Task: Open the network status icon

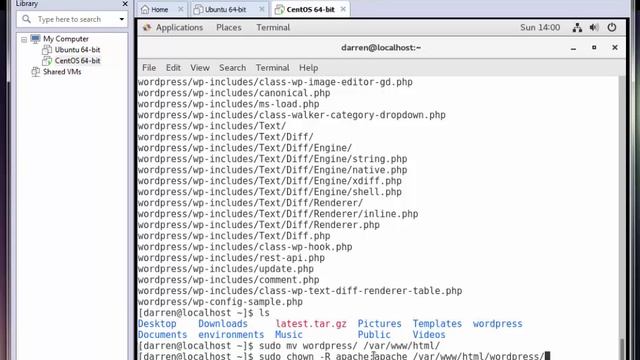Action: pyautogui.click(x=577, y=28)
